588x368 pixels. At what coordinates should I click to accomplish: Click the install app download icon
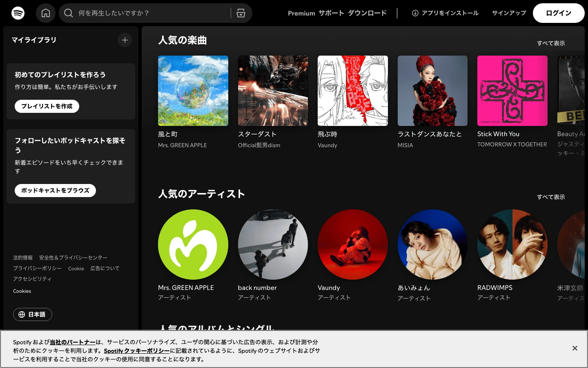415,13
